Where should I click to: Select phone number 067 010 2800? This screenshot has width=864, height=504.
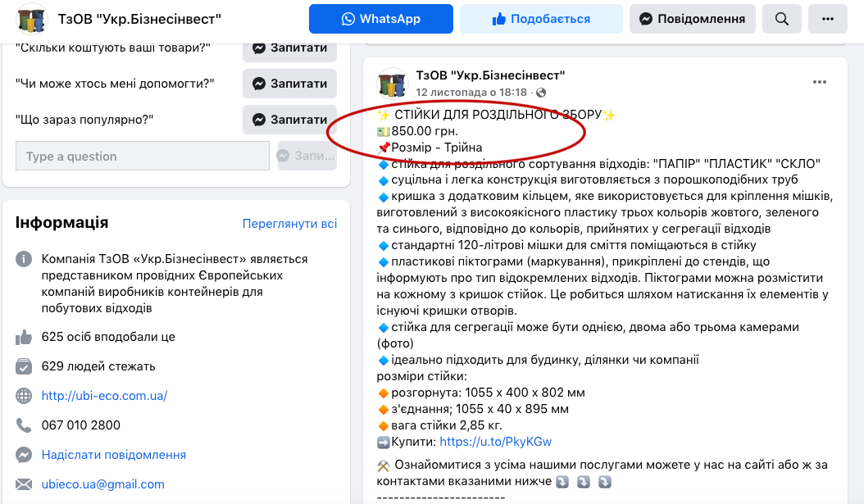(81, 425)
